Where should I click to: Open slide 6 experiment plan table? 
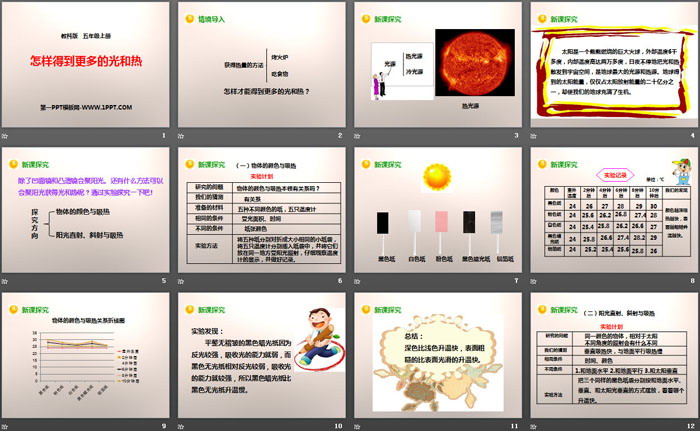coord(262,210)
